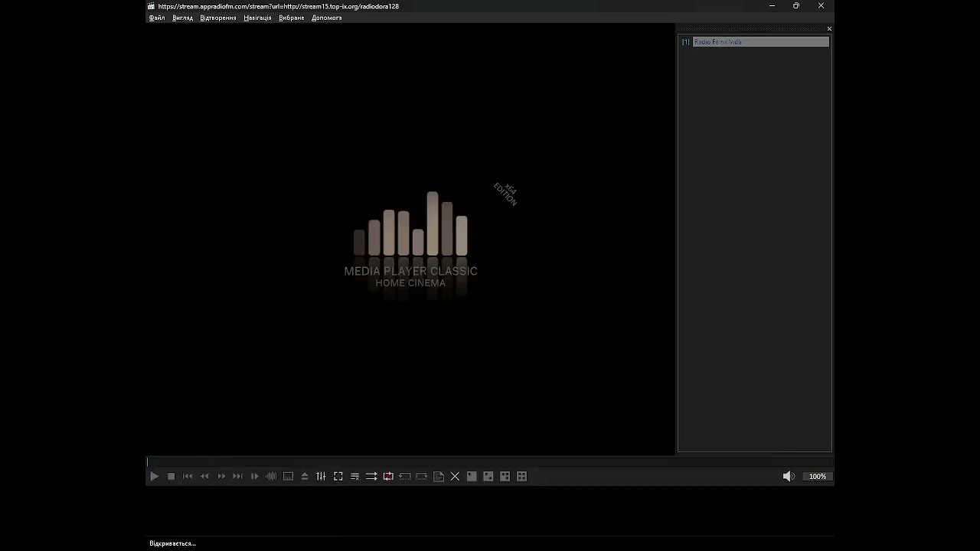
Task: Skip to the next track
Action: (x=238, y=476)
